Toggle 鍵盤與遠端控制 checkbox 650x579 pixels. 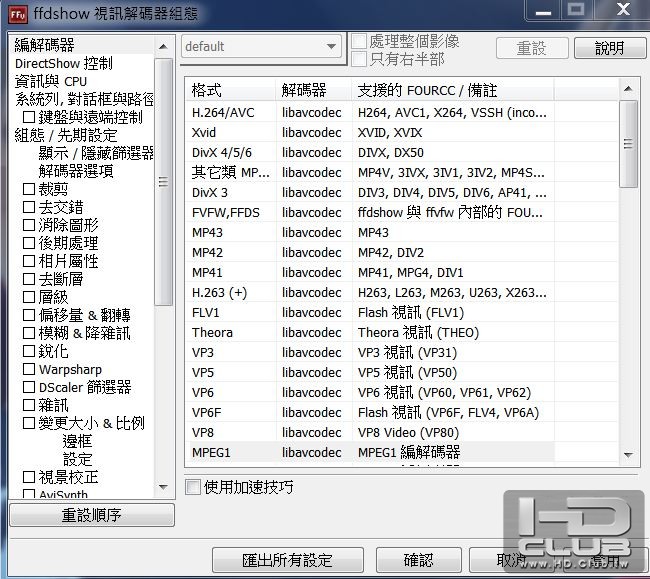(x=29, y=117)
